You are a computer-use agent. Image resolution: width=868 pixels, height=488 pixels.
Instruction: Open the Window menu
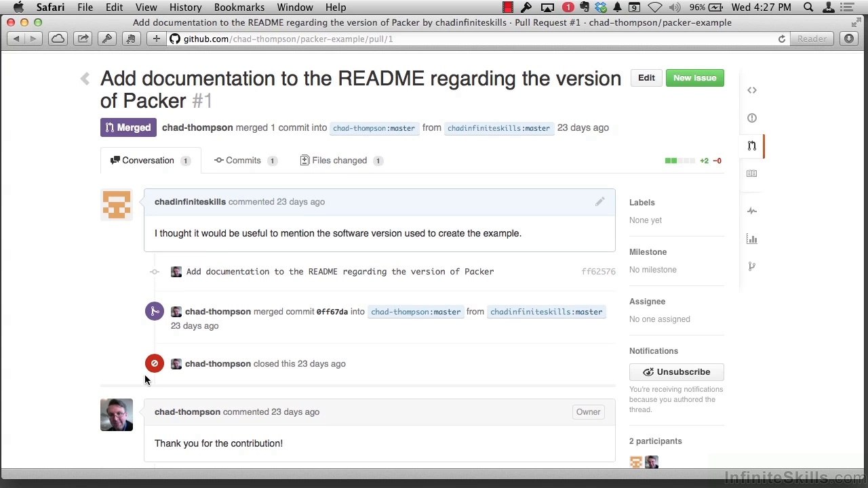[295, 7]
